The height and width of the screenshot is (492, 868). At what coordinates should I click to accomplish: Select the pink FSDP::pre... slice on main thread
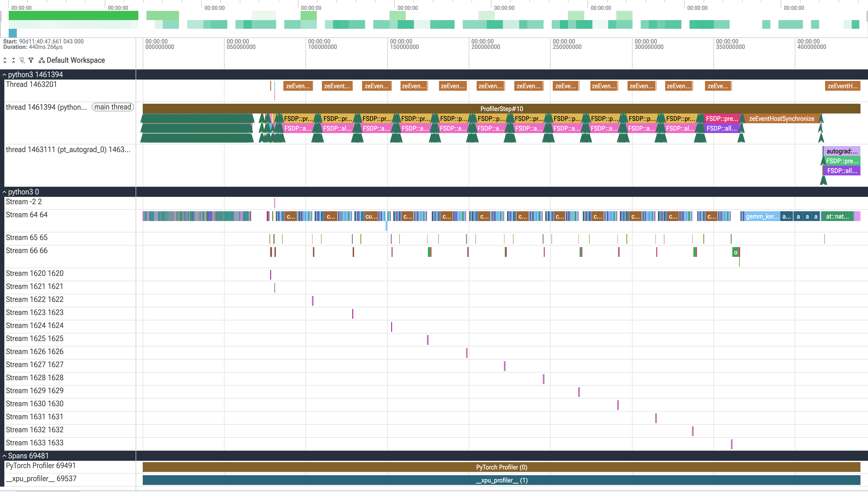[x=722, y=119]
